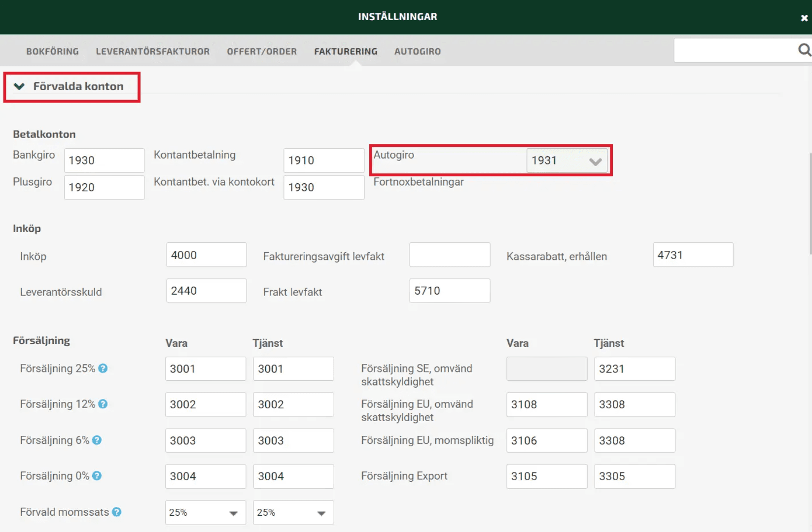
Task: Edit Försäljning EU momspliktig Vara field 3106
Action: pos(547,440)
